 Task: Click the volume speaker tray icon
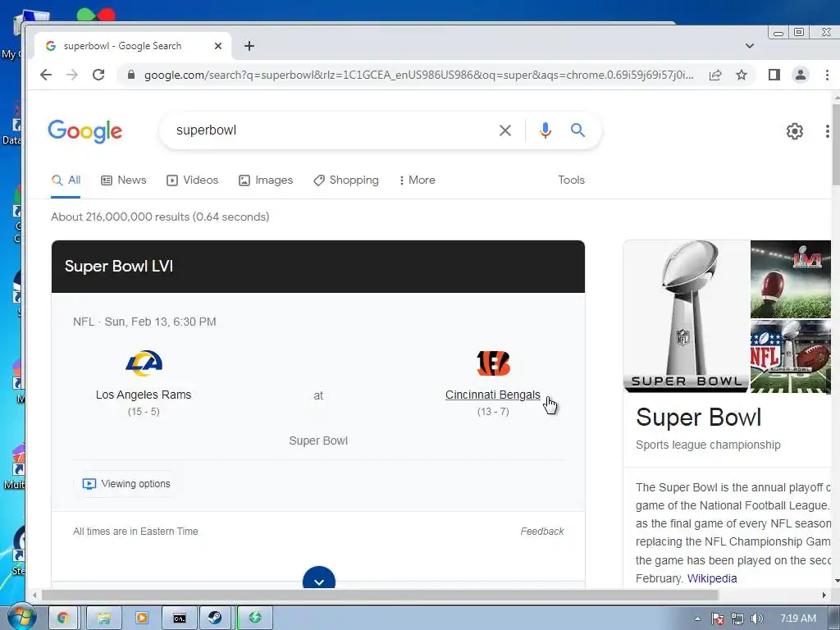pos(757,619)
